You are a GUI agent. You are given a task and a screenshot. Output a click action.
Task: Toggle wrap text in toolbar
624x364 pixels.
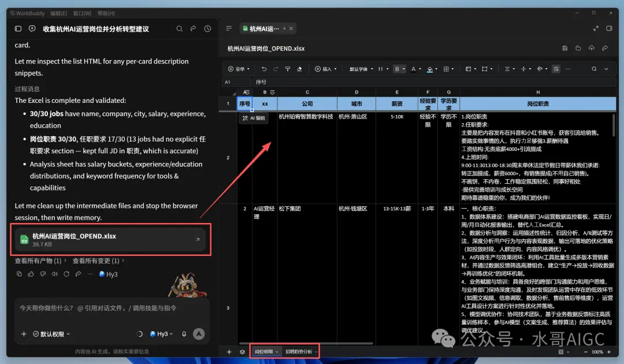click(556, 69)
